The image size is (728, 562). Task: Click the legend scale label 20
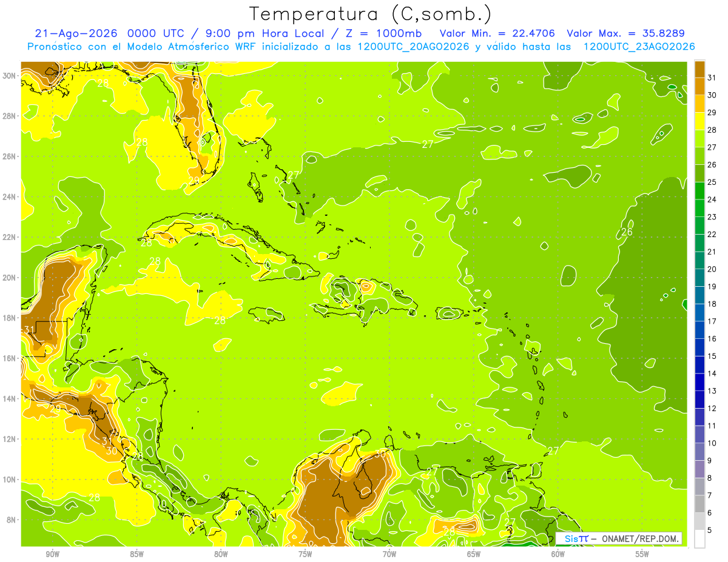[x=712, y=269]
